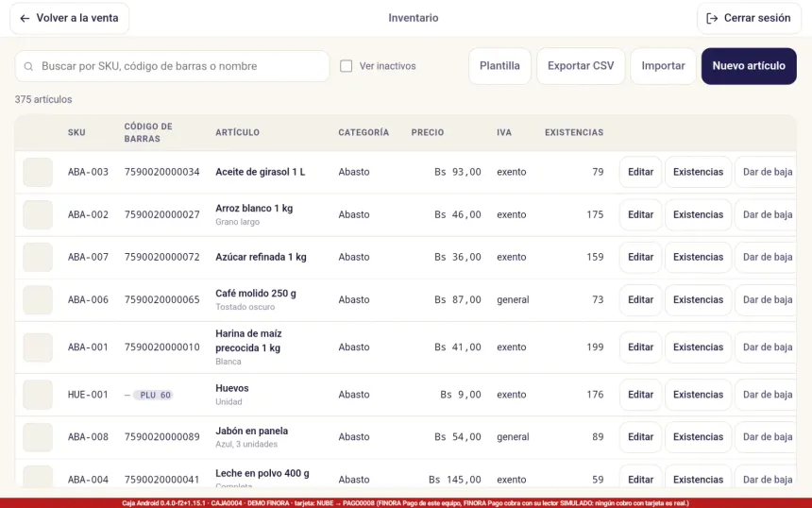
Task: Dar de baja Harina de maíz
Action: point(766,347)
